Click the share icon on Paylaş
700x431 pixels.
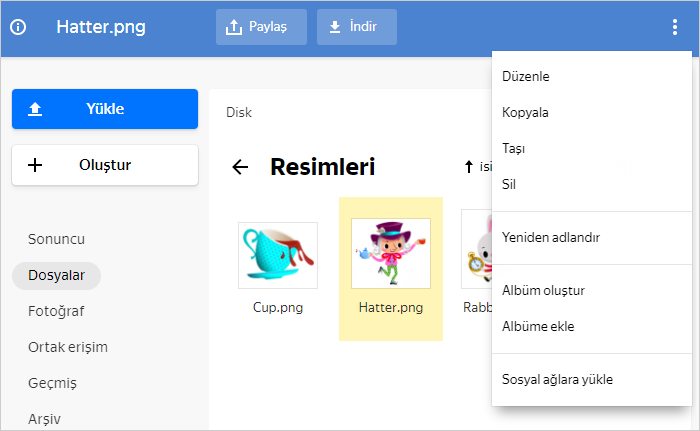[x=233, y=27]
